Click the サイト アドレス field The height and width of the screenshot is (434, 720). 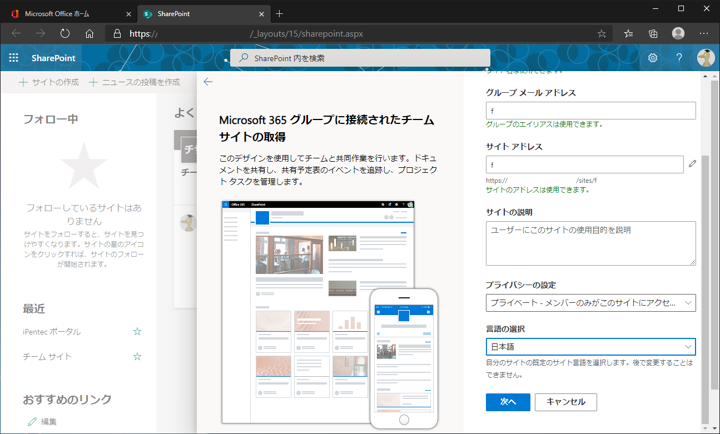585,164
